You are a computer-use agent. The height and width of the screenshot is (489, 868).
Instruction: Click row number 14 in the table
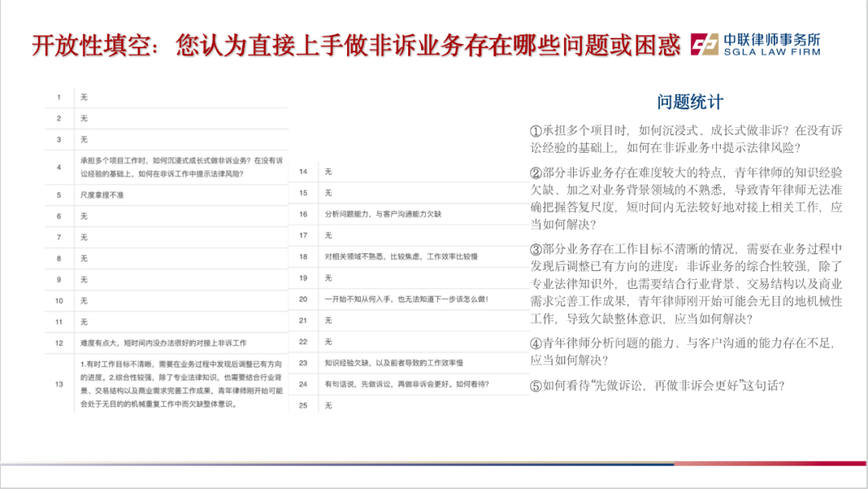pos(303,171)
